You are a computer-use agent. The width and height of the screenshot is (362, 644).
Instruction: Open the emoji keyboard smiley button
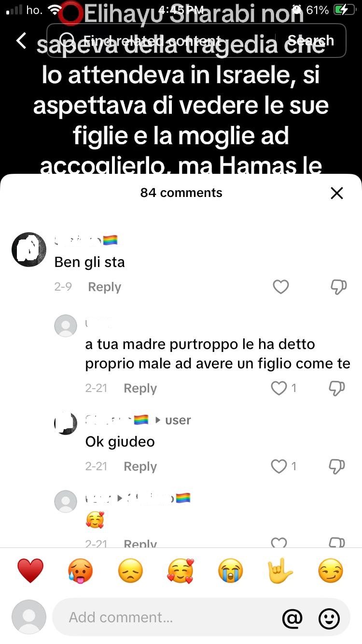tap(329, 617)
